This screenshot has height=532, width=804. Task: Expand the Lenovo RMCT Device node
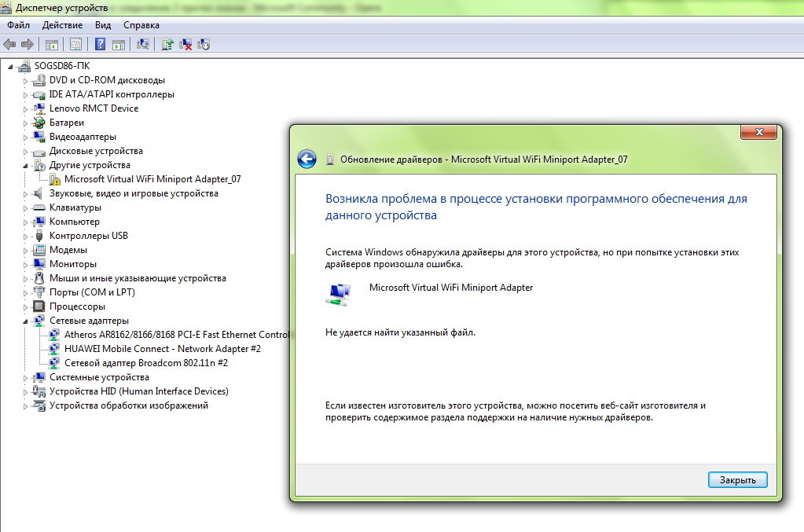tap(25, 109)
